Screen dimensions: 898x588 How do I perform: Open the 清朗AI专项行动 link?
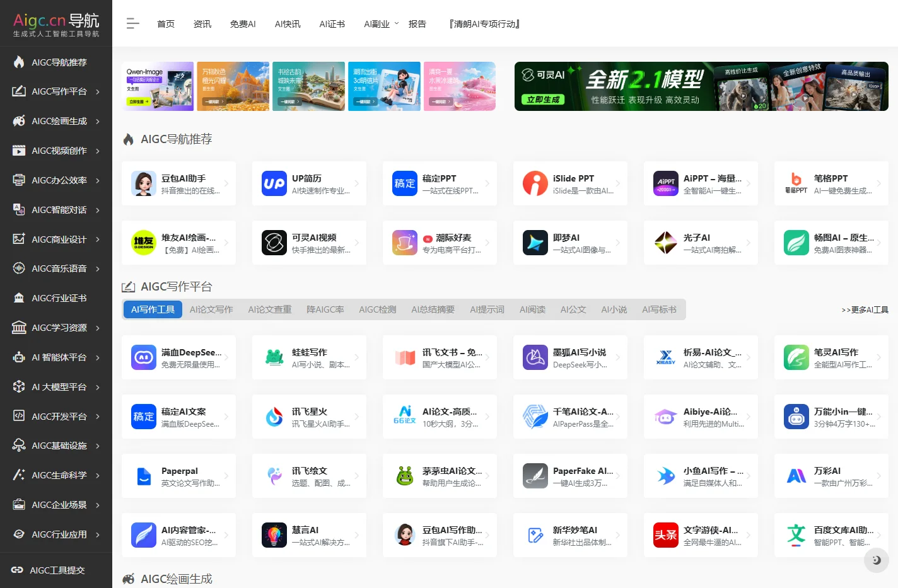pos(484,24)
